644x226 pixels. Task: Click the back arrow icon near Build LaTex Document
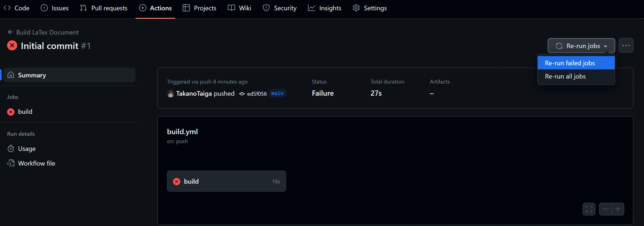pos(10,32)
